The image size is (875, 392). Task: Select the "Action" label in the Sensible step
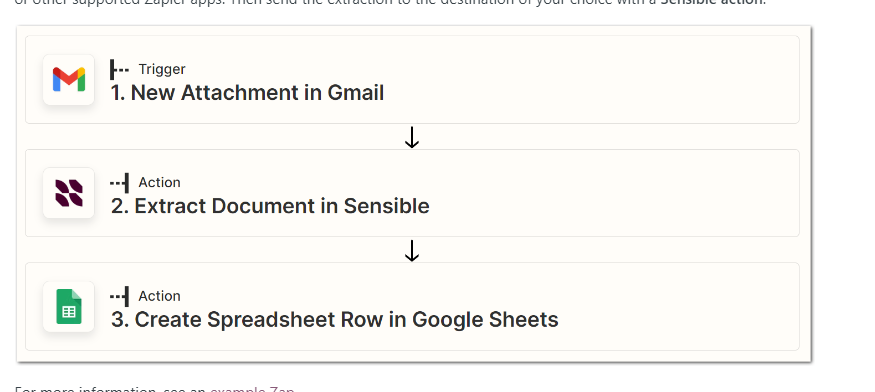(160, 183)
